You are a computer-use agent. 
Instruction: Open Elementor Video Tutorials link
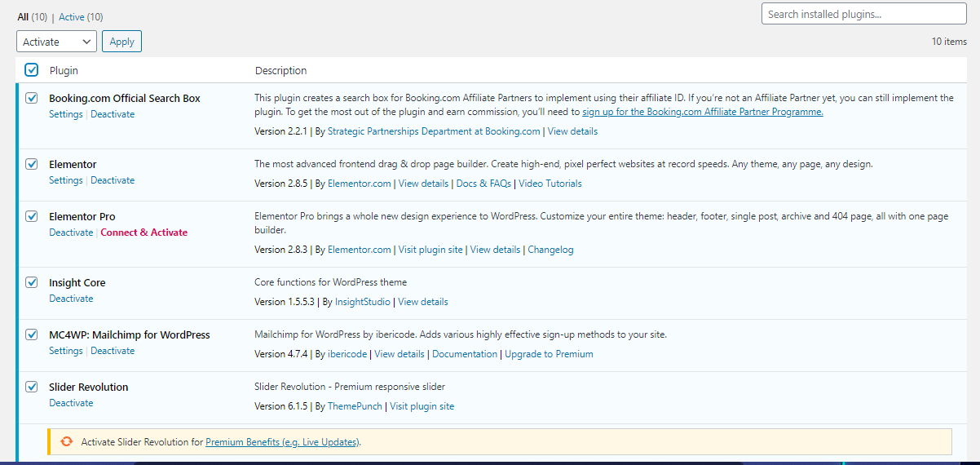[550, 184]
